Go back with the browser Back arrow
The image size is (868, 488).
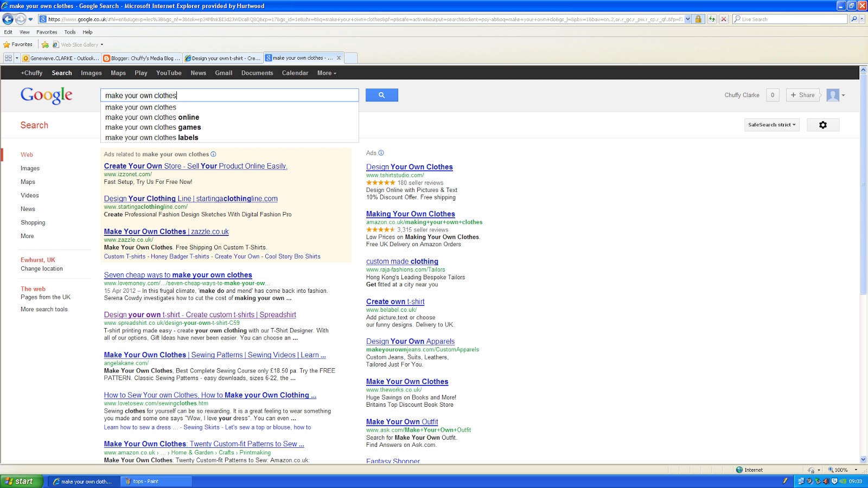tap(8, 19)
